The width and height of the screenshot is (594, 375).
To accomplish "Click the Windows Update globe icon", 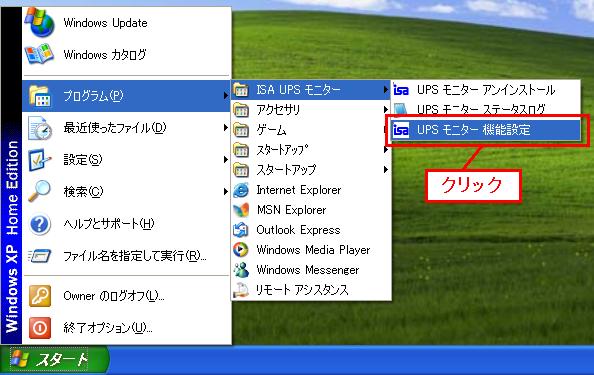I will 39,23.
